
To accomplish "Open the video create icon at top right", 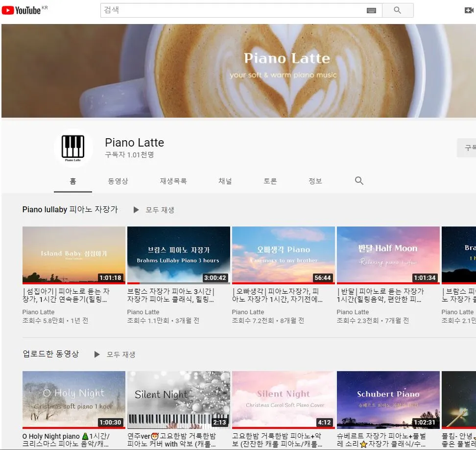I will (469, 10).
